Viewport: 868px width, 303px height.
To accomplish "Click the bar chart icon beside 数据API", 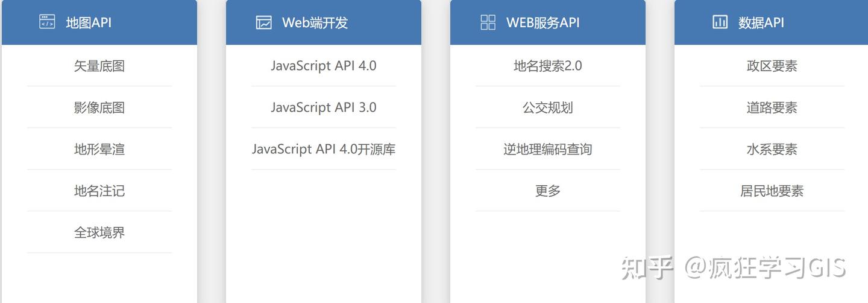I will click(x=720, y=22).
